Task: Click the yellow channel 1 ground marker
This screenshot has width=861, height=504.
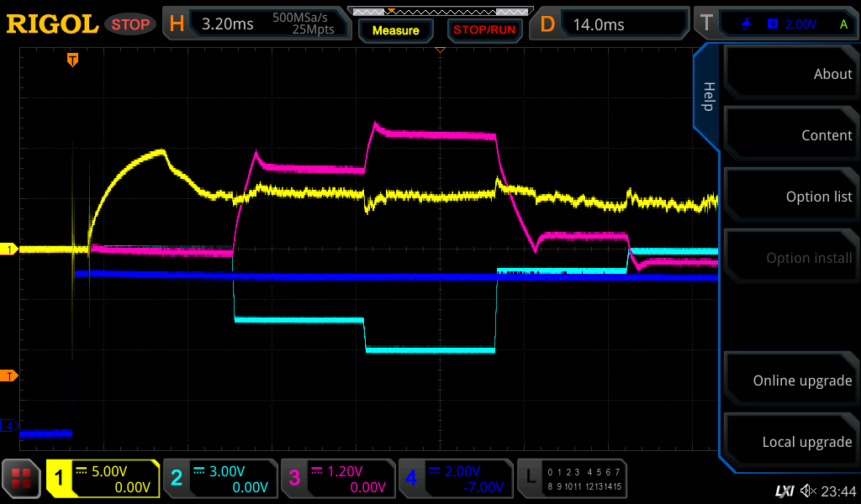Action: click(x=10, y=249)
